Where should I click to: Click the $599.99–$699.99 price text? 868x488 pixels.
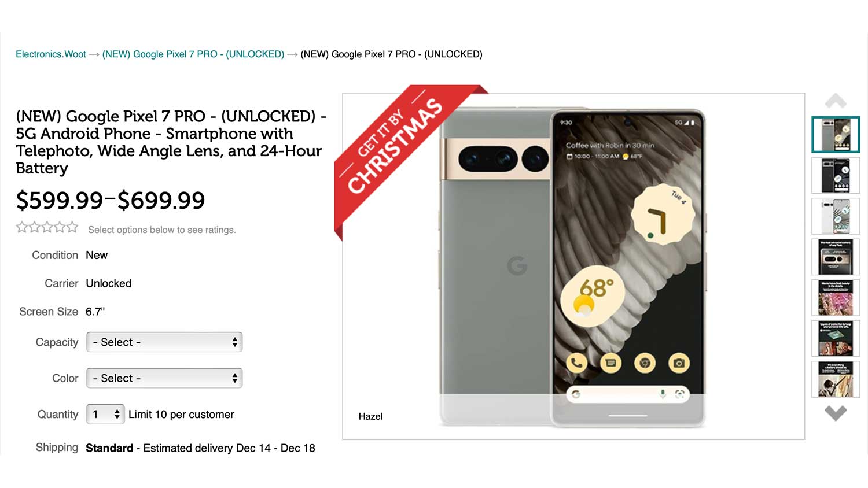click(111, 201)
